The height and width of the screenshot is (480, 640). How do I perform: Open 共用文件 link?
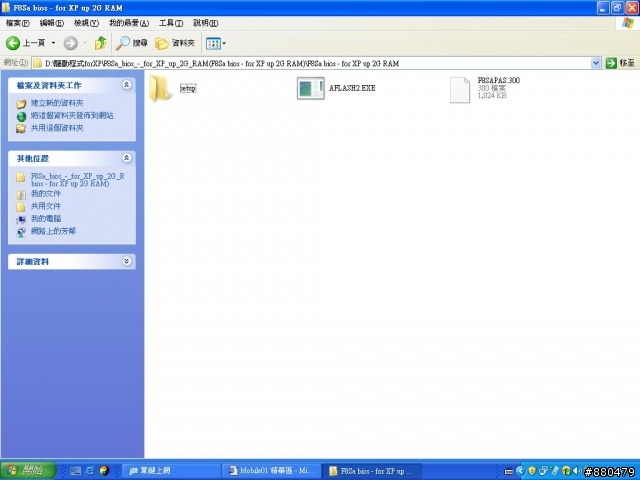click(x=46, y=206)
